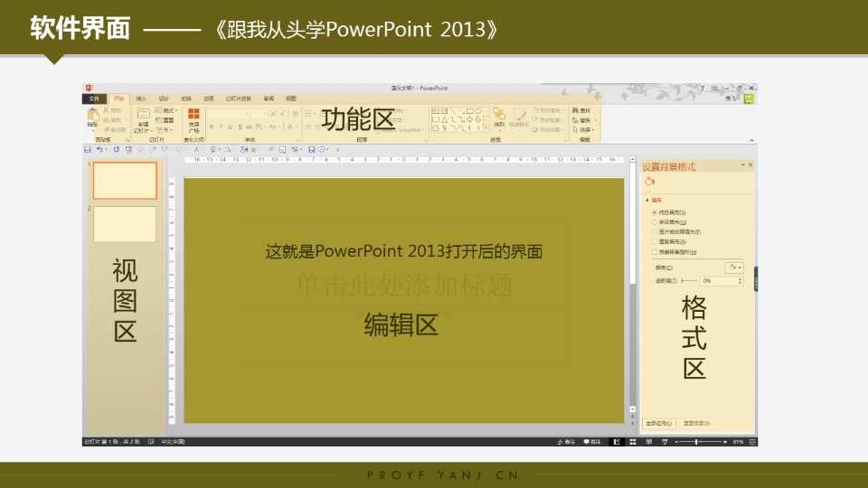Select the Gradient fill radio option
This screenshot has height=488, width=868.
pyautogui.click(x=654, y=222)
